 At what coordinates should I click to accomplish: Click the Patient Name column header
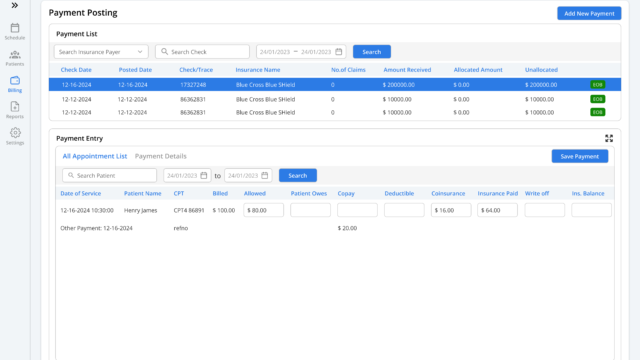click(x=142, y=193)
